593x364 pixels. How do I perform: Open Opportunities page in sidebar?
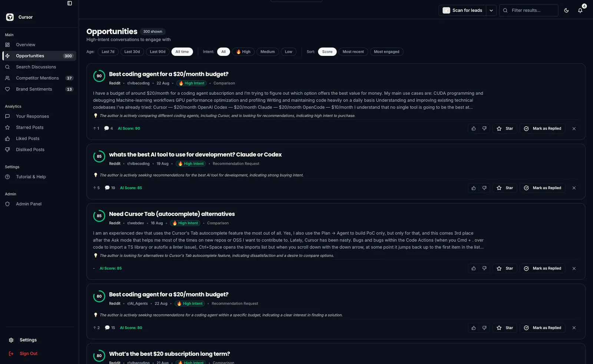(39, 56)
